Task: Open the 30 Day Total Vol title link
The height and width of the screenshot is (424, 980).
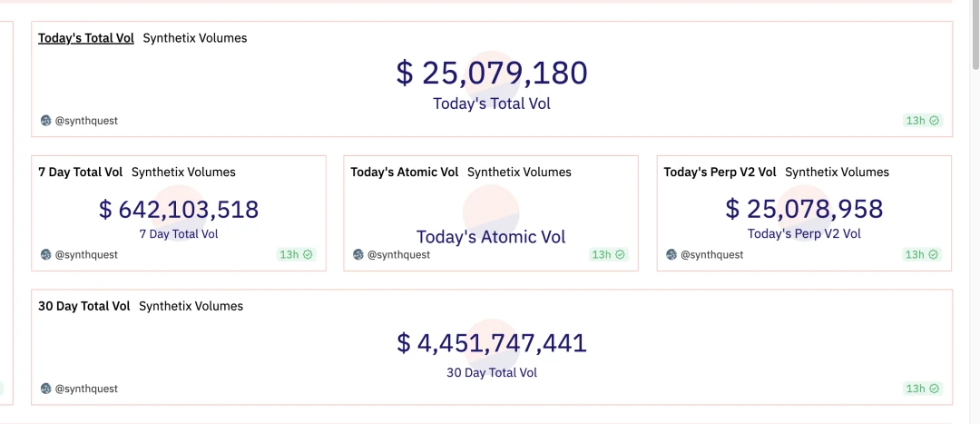Action: [x=84, y=306]
